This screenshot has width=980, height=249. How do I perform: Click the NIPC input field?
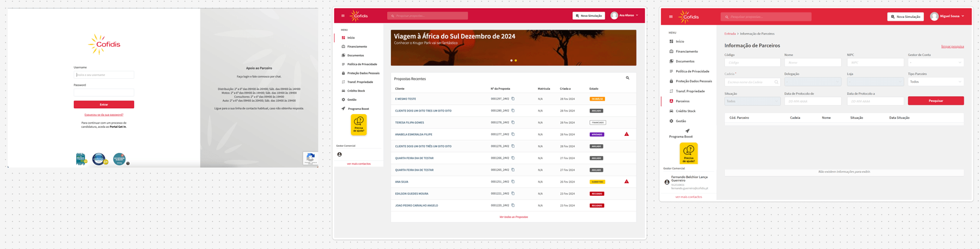point(875,63)
